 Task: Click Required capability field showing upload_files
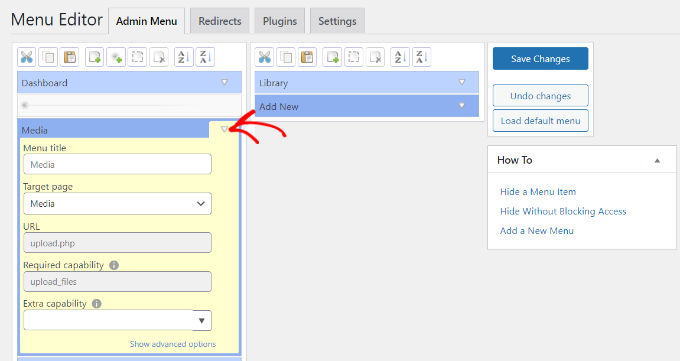coord(118,282)
